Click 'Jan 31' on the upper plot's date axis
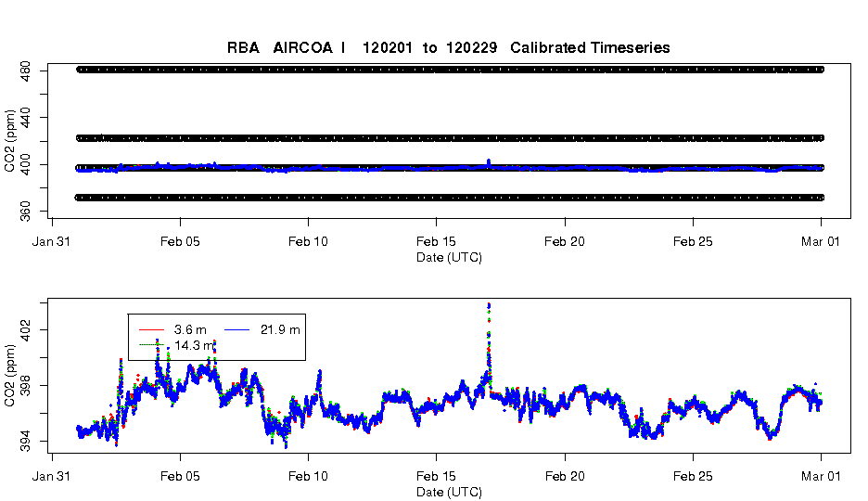Viewport: 868px width, 501px height. tap(52, 242)
